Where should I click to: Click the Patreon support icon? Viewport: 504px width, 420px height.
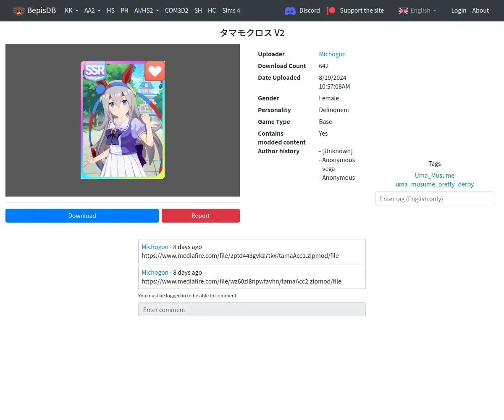(x=331, y=10)
